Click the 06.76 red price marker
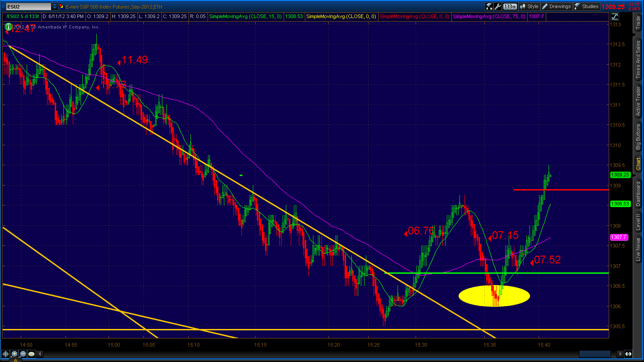The width and height of the screenshot is (644, 362). (419, 231)
